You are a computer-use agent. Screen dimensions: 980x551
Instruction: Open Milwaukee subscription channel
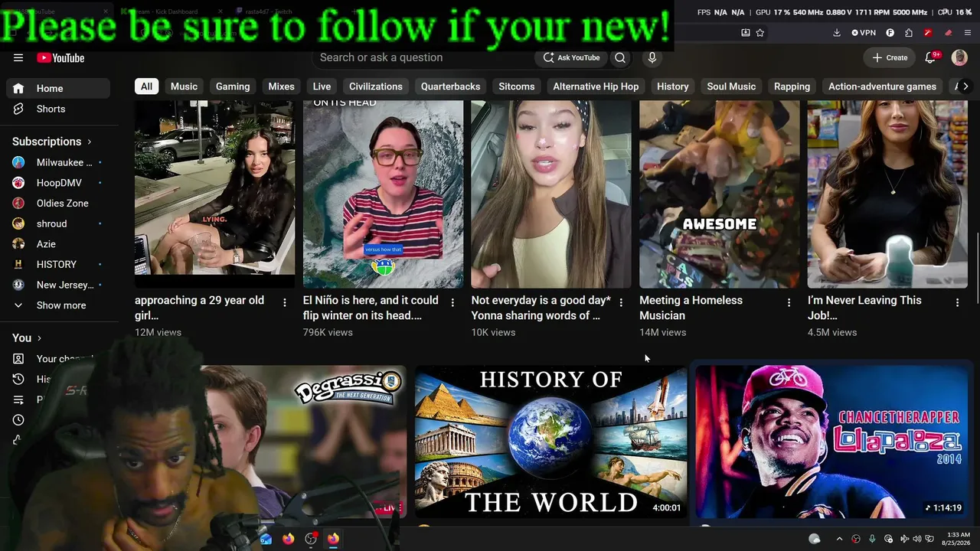pos(58,162)
